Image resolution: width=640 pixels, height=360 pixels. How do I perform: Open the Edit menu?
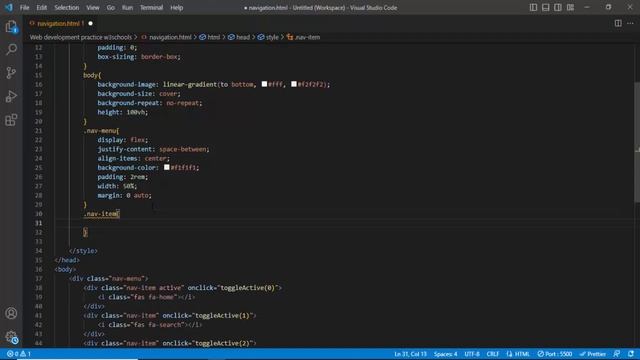42,7
